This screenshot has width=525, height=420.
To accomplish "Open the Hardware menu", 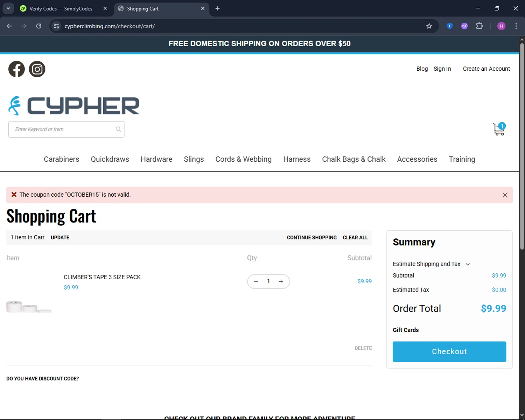I will [x=156, y=159].
